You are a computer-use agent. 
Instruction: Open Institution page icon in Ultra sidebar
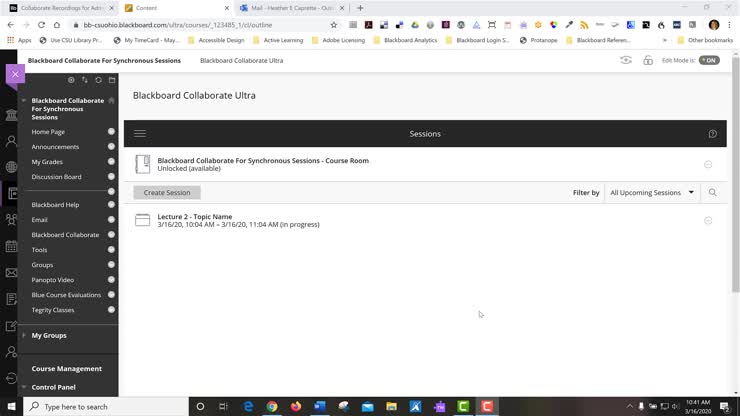coord(11,115)
